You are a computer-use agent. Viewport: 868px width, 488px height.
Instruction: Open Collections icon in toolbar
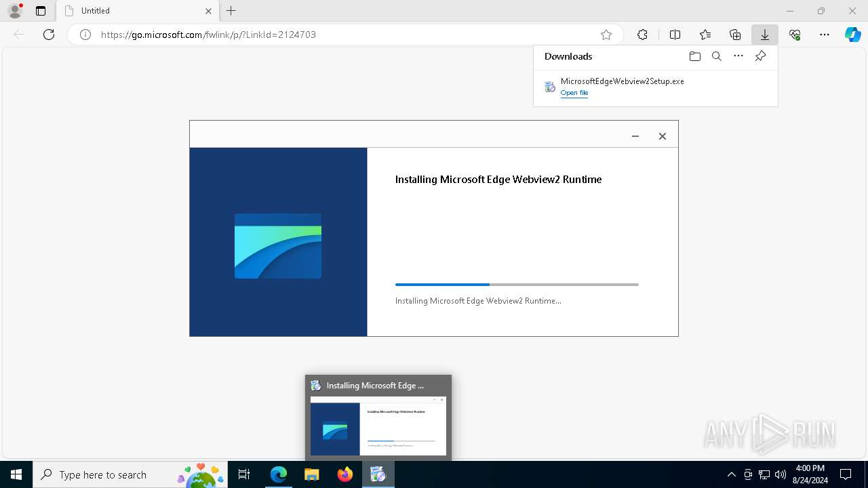[735, 35]
